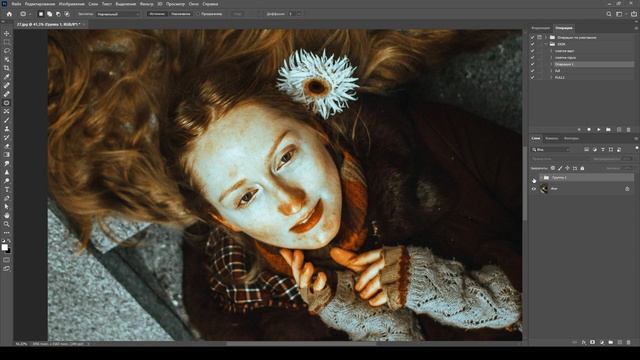The width and height of the screenshot is (640, 360).
Task: Create a new action set folder
Action: pos(609,130)
